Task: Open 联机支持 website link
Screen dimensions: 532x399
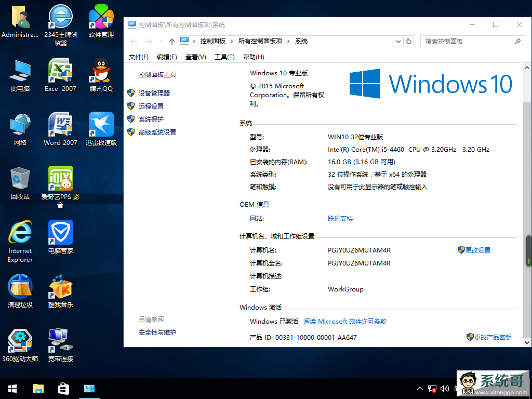Action: tap(340, 219)
